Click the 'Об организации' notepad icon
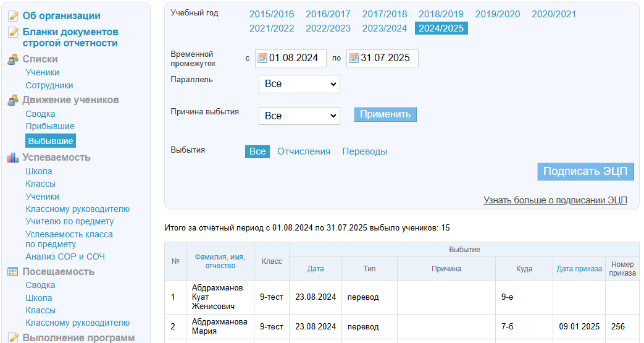 point(13,16)
